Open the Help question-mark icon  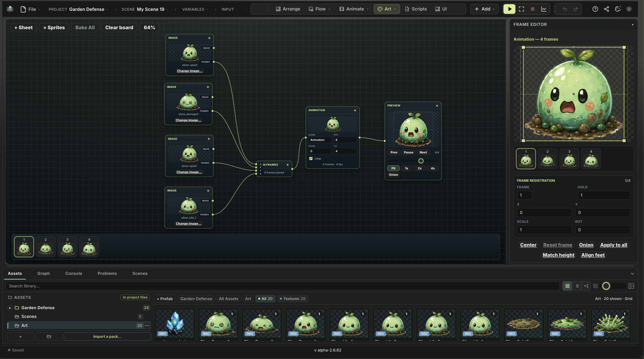coord(595,9)
